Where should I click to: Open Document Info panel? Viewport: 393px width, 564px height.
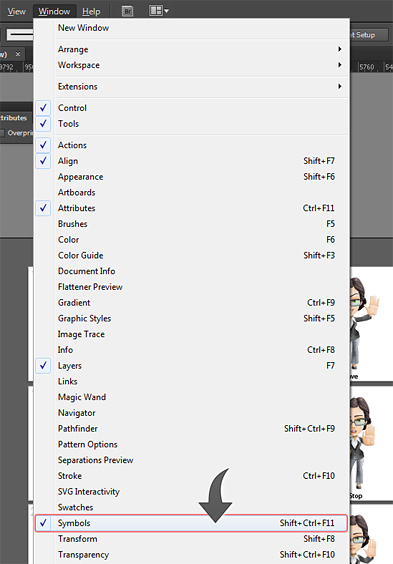coord(192,271)
